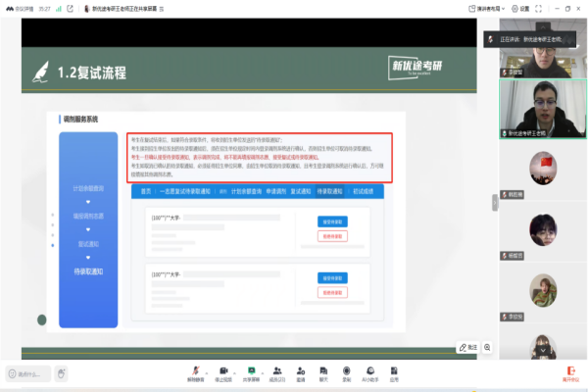Click the red leave meeting button
Image resolution: width=588 pixels, height=392 pixels.
click(569, 372)
